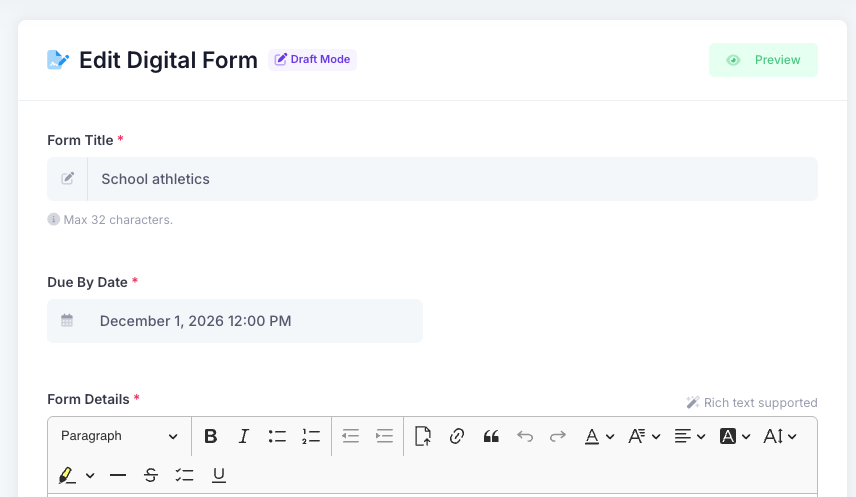Click the Form Title input field
This screenshot has height=497, width=856.
[x=452, y=179]
